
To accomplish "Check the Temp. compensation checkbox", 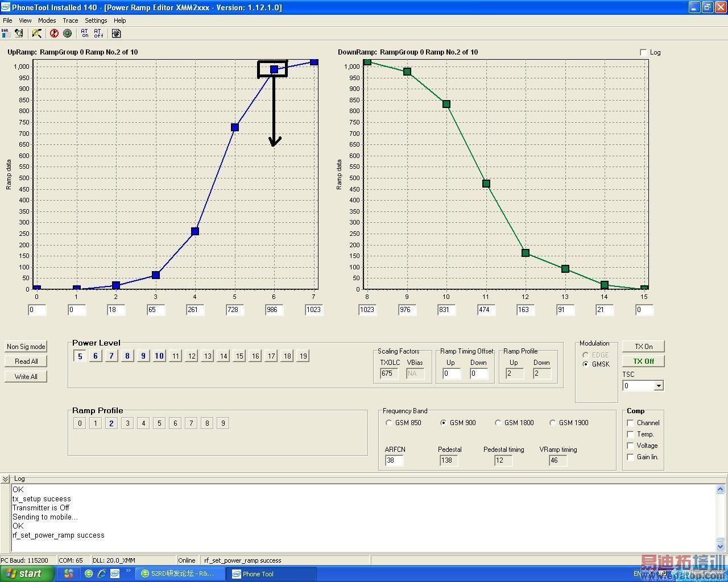I will 630,434.
